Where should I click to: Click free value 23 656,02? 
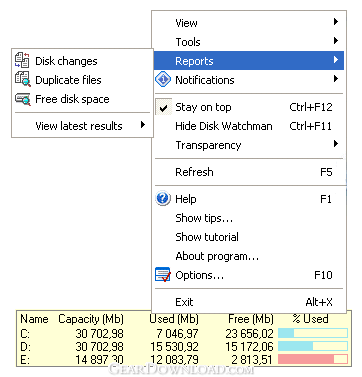249,333
